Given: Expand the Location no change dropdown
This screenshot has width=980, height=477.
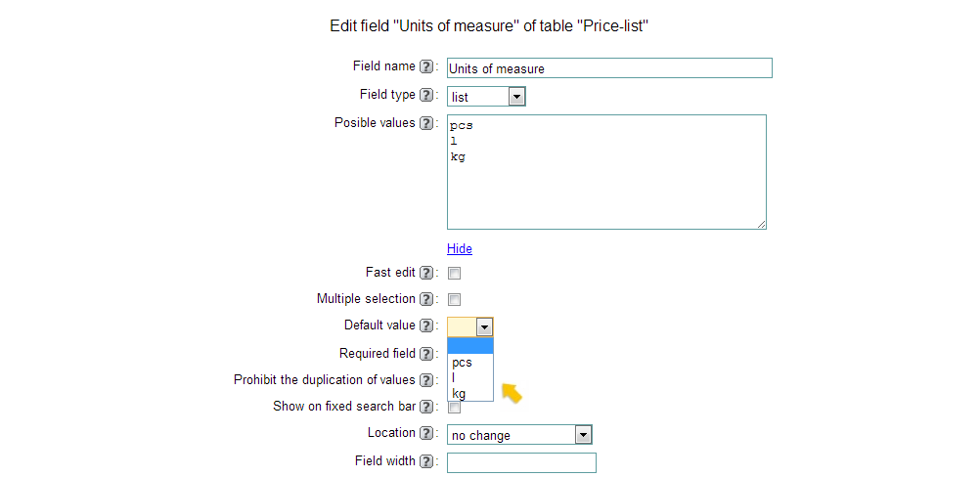Looking at the screenshot, I should [519, 435].
